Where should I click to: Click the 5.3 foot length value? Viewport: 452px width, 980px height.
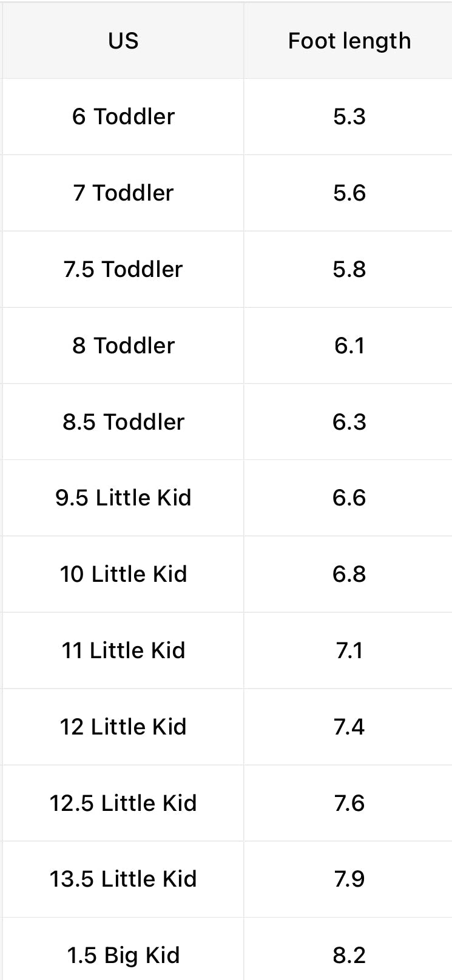[349, 116]
